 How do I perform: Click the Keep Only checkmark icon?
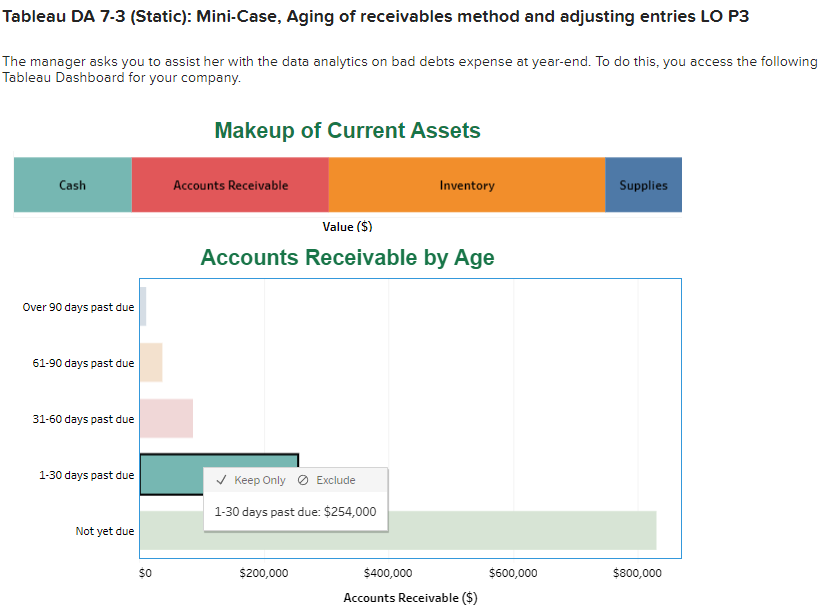(222, 480)
